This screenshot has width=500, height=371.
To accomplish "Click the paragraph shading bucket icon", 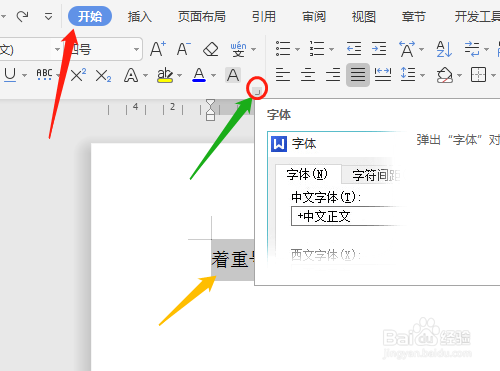I will click(445, 75).
